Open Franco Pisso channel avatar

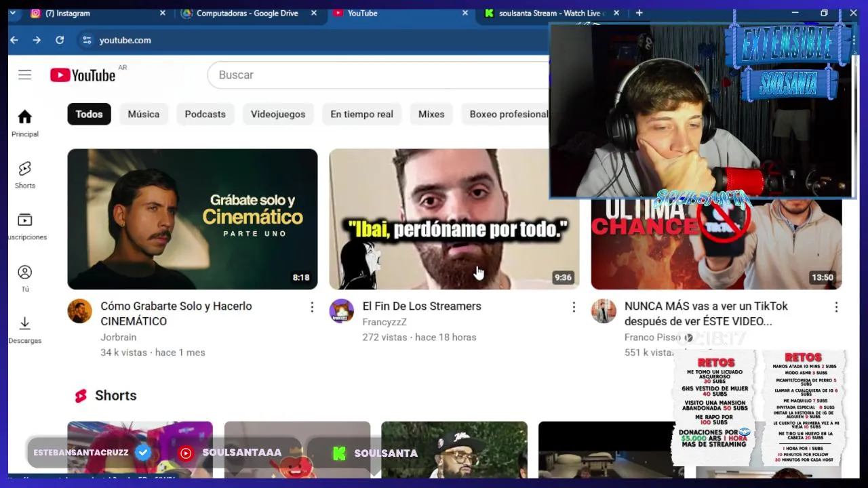[x=604, y=311]
